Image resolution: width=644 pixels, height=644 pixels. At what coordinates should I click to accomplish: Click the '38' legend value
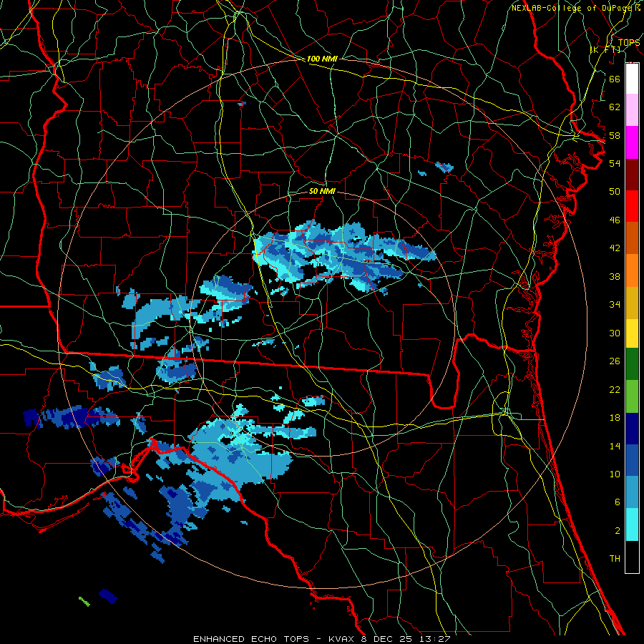615,276
